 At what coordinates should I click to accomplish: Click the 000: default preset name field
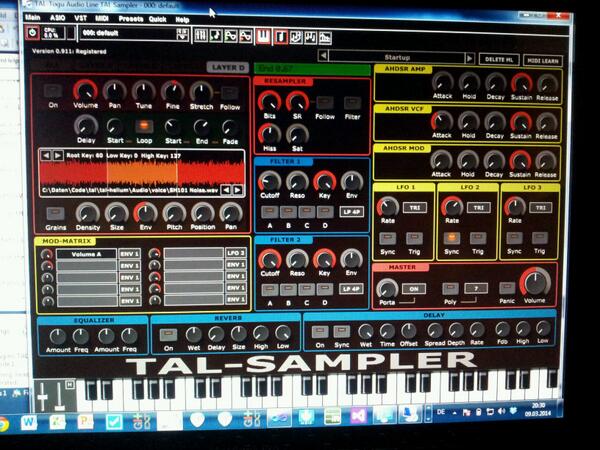[x=128, y=34]
